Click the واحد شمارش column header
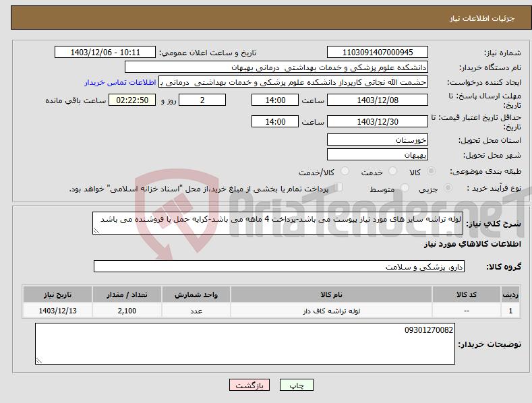This screenshot has width=532, height=403. click(196, 294)
